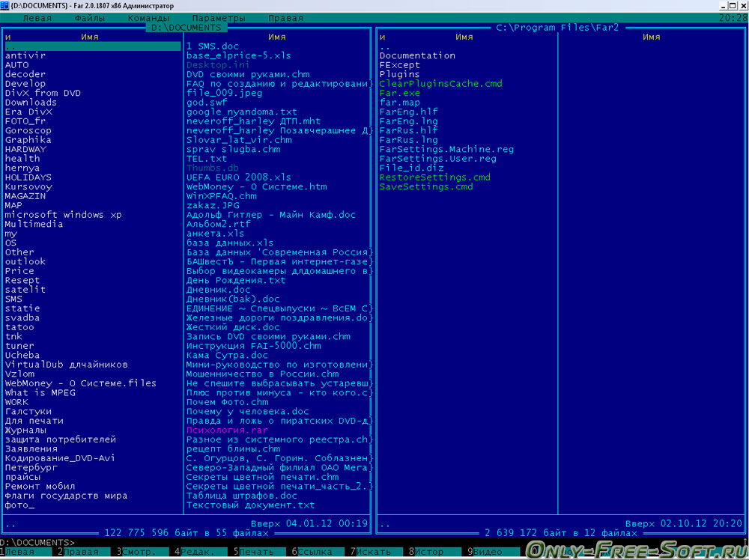
Task: Select Plugins folder in right panel
Action: coord(399,74)
